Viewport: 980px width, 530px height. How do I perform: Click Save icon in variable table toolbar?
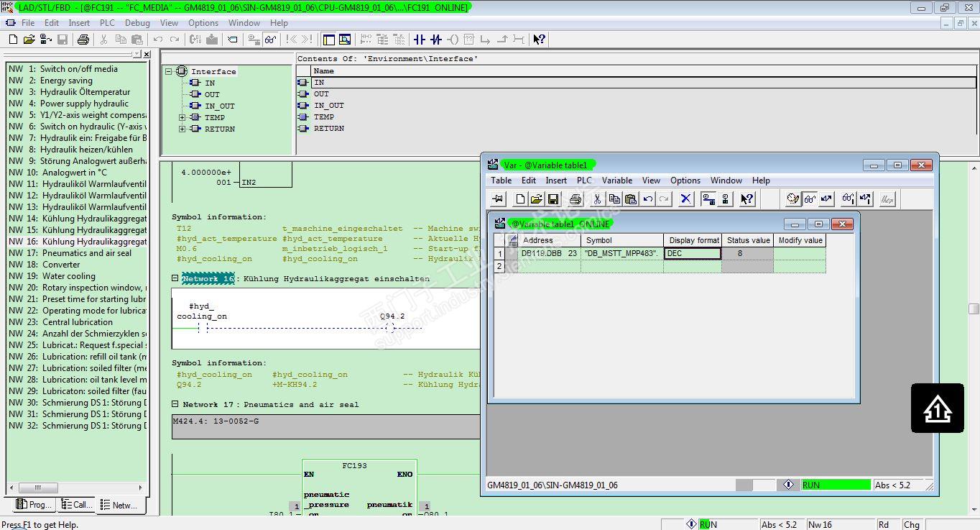(553, 199)
